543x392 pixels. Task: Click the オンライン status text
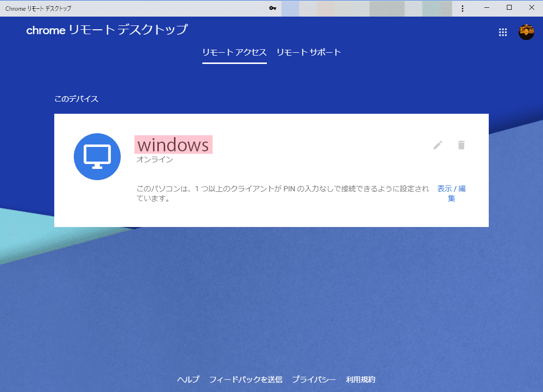click(154, 160)
